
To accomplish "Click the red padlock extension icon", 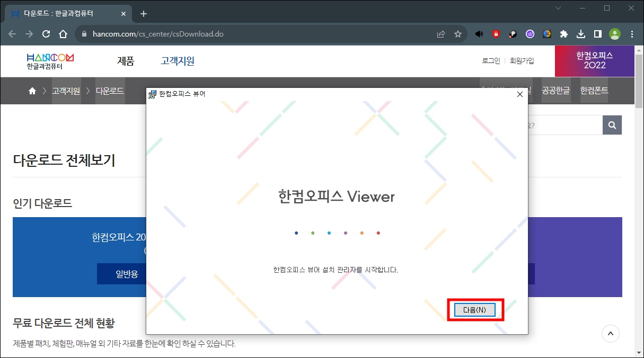I will point(496,34).
